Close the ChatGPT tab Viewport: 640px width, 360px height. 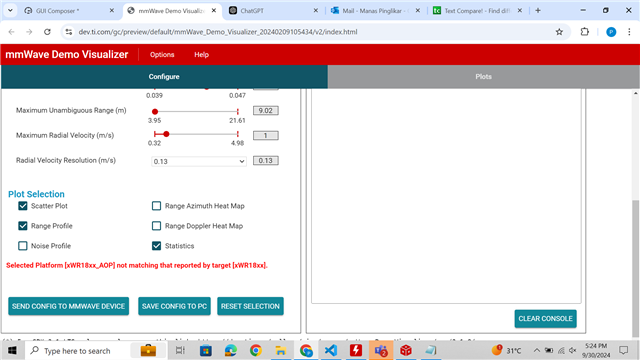pyautogui.click(x=316, y=11)
